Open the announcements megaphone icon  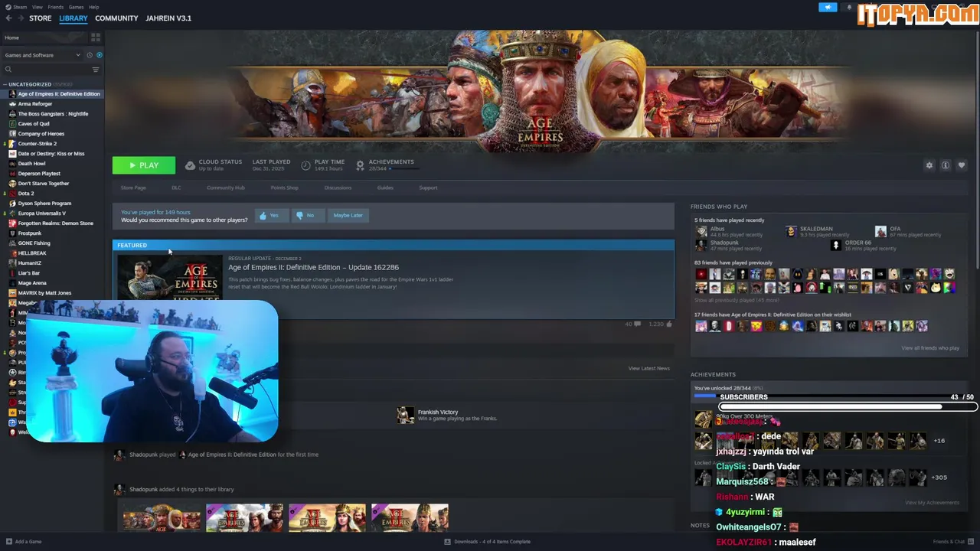point(828,7)
